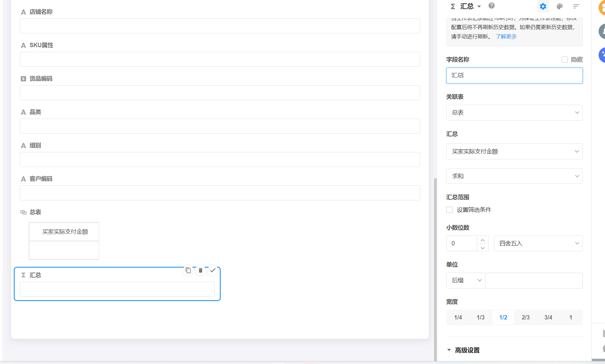Viewport: 605px width, 364px height.
Task: Enable the 隐藏 checkbox for field name
Action: tap(565, 59)
